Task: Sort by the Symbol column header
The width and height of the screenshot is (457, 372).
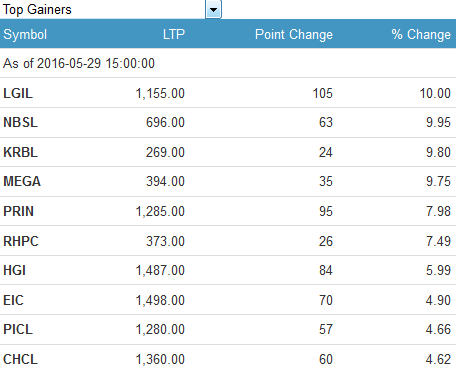Action: 25,34
